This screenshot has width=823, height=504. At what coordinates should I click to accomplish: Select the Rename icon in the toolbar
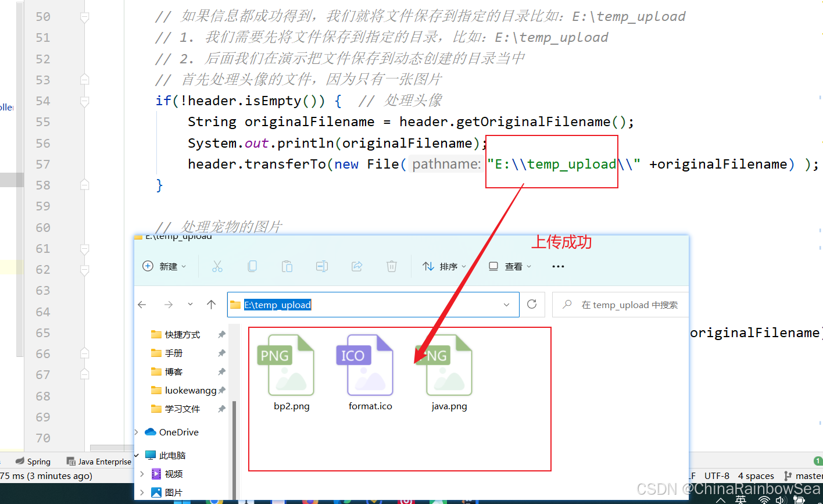(x=321, y=266)
